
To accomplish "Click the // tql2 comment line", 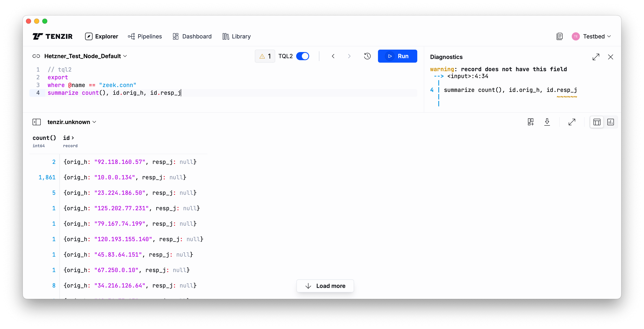I will click(59, 70).
